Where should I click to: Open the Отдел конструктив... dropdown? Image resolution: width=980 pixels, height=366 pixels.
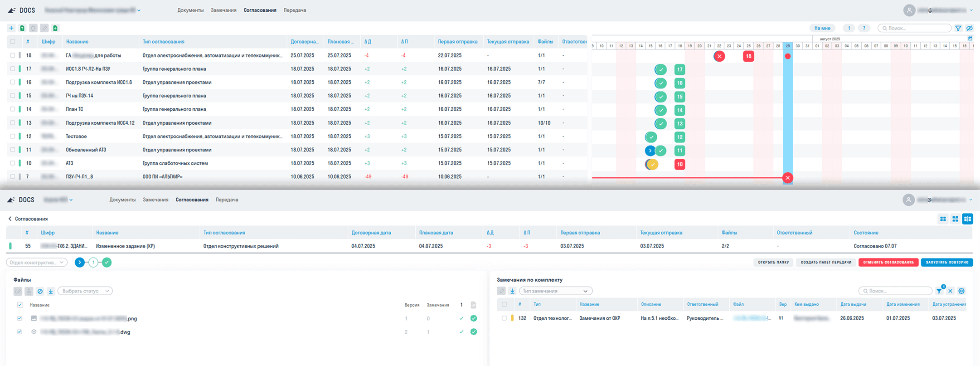(x=37, y=263)
